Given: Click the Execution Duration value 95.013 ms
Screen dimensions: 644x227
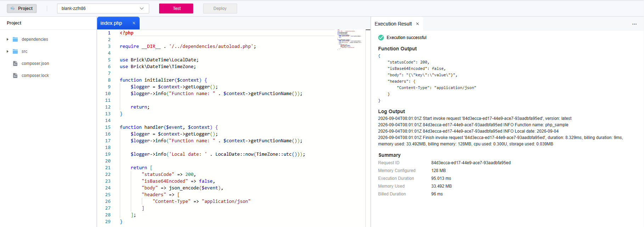Looking at the screenshot, I should pyautogui.click(x=441, y=178).
